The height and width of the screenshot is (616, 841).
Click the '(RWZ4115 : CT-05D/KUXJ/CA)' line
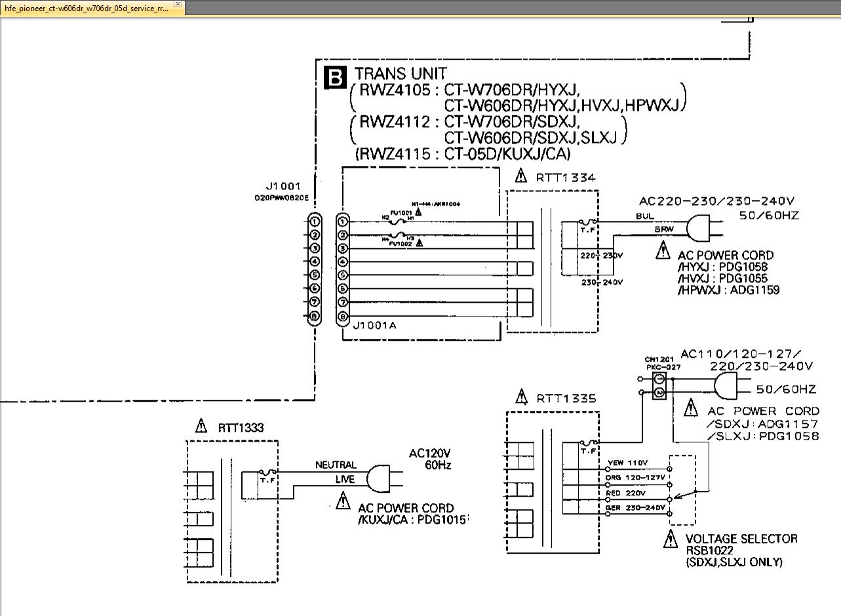point(463,154)
